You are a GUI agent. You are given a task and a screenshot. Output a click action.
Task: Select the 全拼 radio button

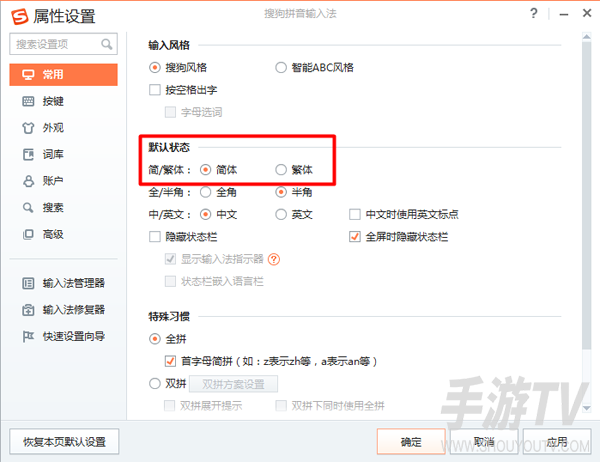coord(155,339)
